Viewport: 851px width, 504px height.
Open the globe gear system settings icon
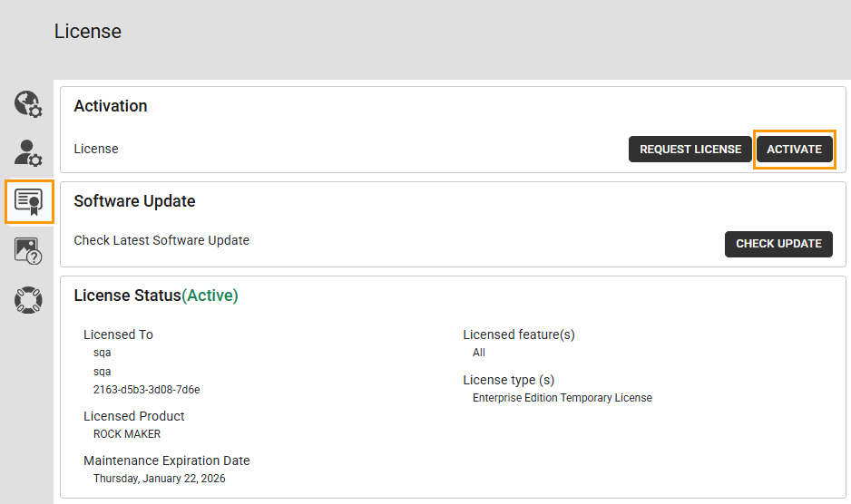(x=28, y=104)
